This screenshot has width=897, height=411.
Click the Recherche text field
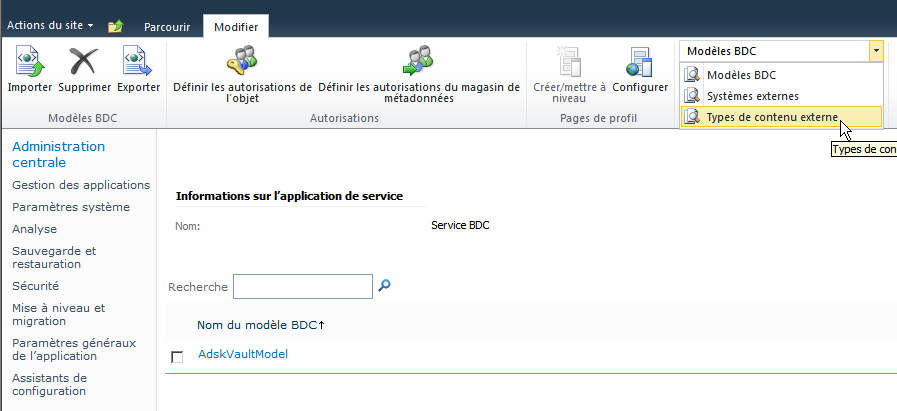pyautogui.click(x=302, y=287)
